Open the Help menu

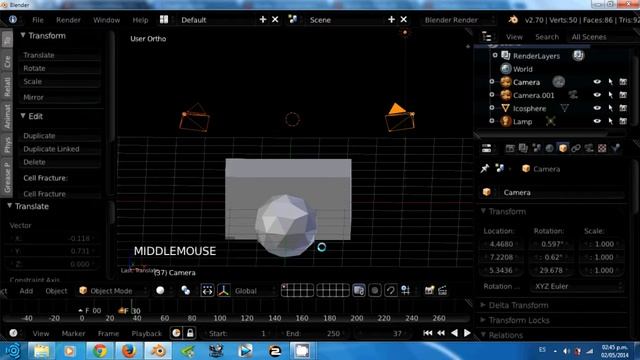(x=140, y=20)
